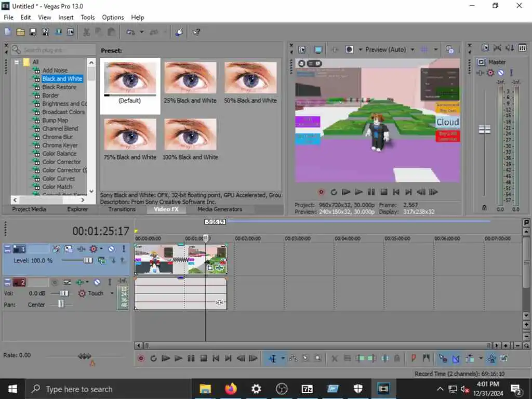
Task: Open Video Preview external monitor icon
Action: point(318,50)
